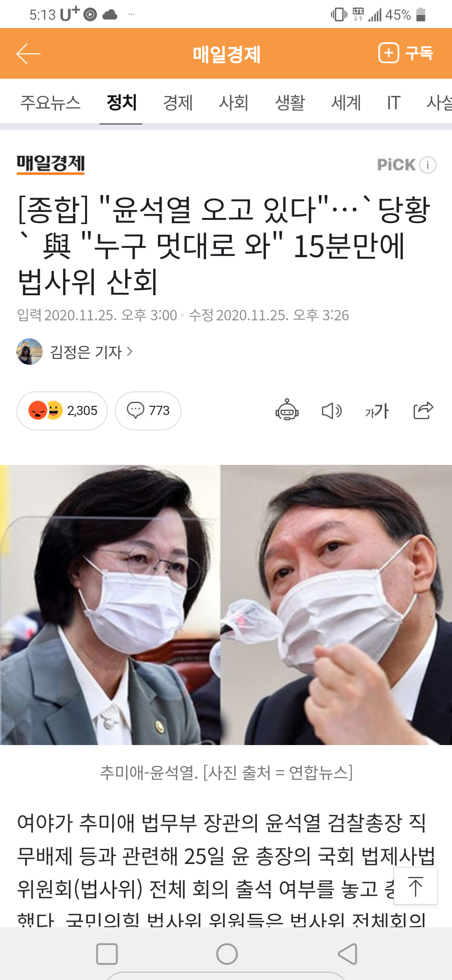Switch to the 주요뉴스 tab
The height and width of the screenshot is (980, 452).
[50, 103]
